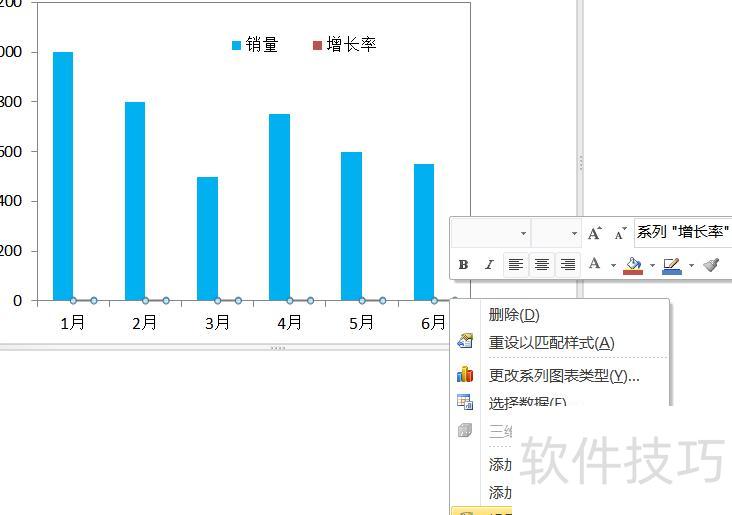
Task: Apply shape fill paint bucket
Action: click(633, 265)
